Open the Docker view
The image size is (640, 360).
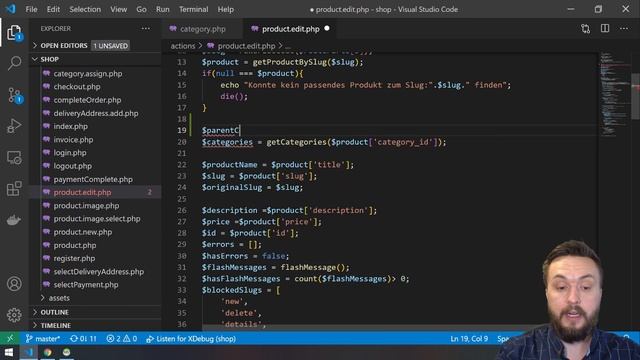14,220
